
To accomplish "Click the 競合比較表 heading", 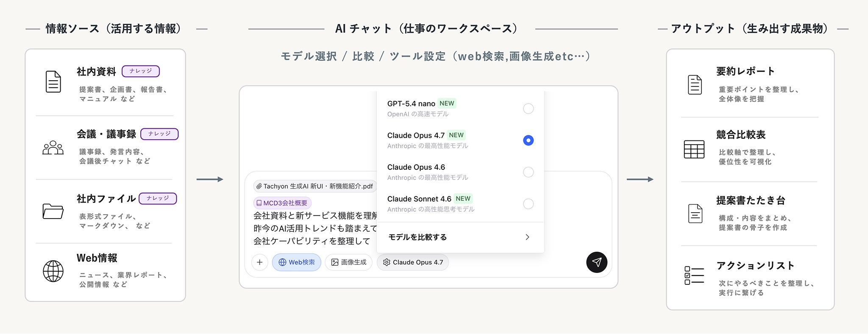I will [x=741, y=135].
